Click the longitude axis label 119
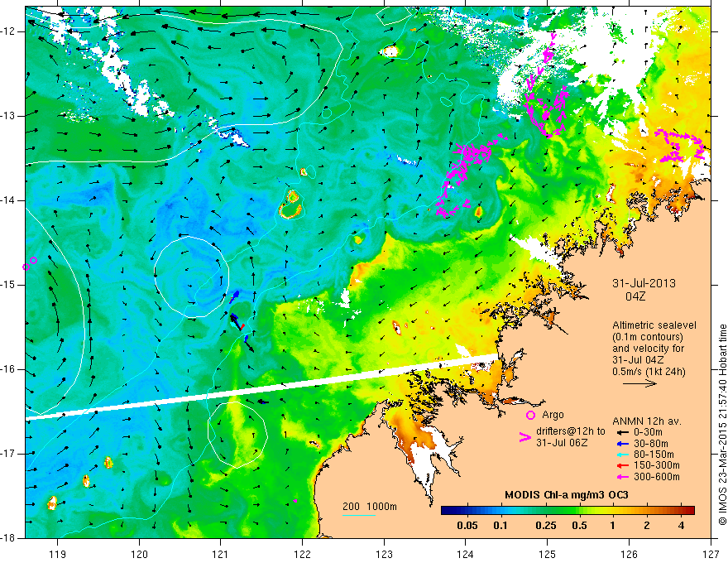Viewport: 728px width, 563px height. pos(57,554)
